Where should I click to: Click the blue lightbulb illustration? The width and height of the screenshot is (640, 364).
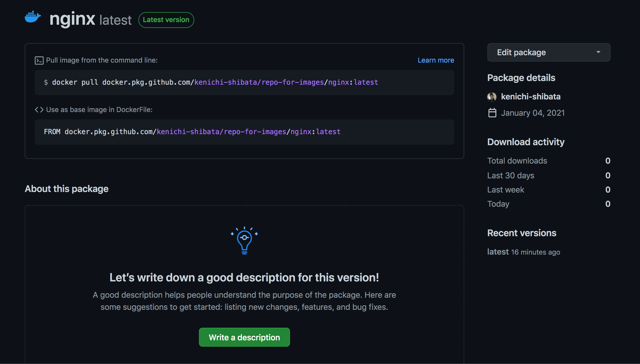(244, 240)
